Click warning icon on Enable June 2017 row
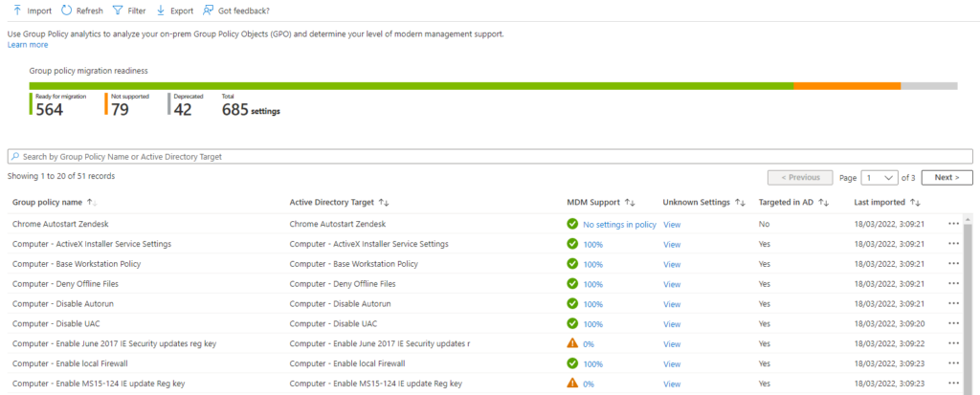This screenshot has width=980, height=395. tap(572, 343)
